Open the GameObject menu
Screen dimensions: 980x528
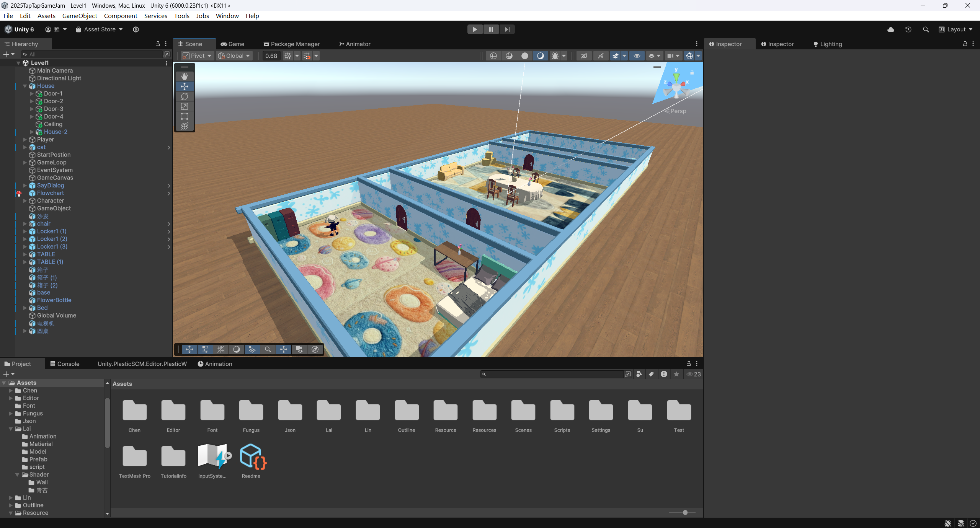[x=80, y=16]
